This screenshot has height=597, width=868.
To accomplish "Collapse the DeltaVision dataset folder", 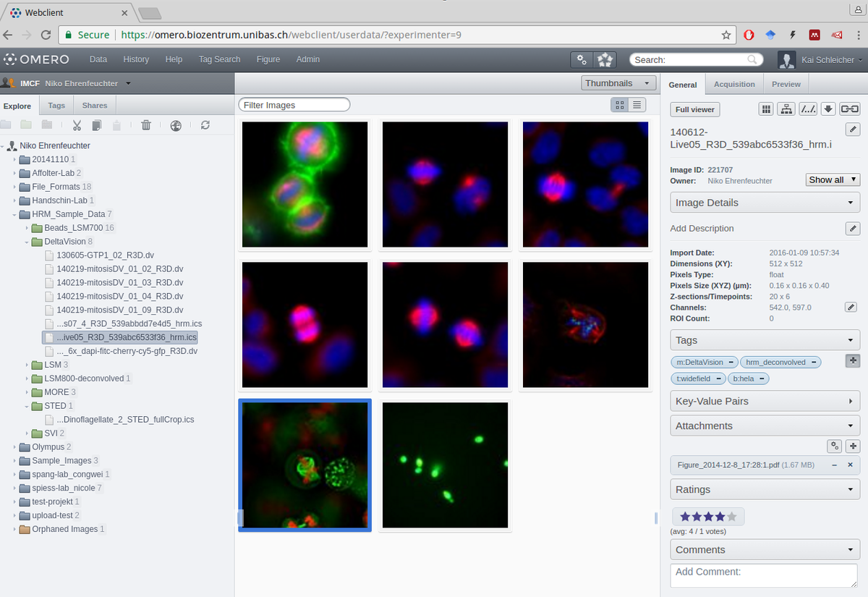I will tap(27, 242).
